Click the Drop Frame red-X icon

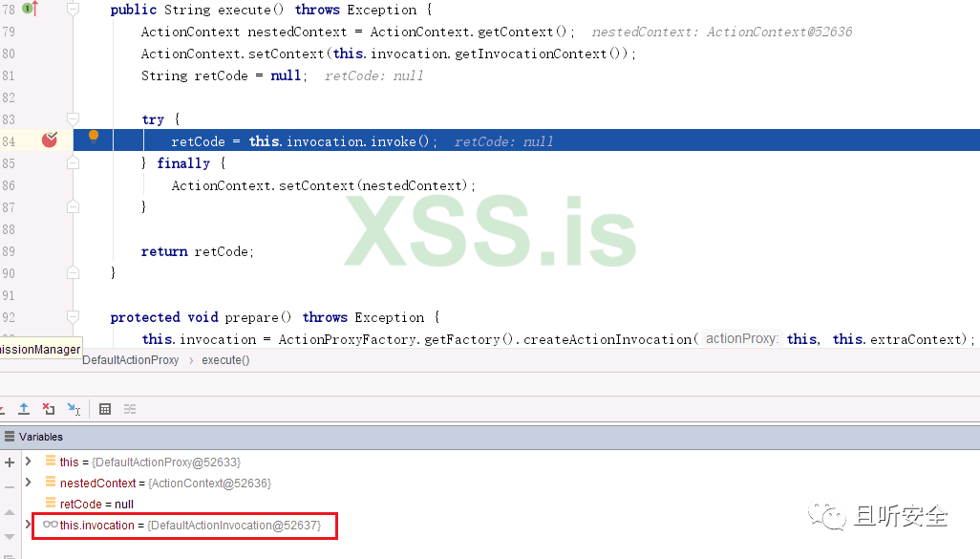[x=49, y=409]
